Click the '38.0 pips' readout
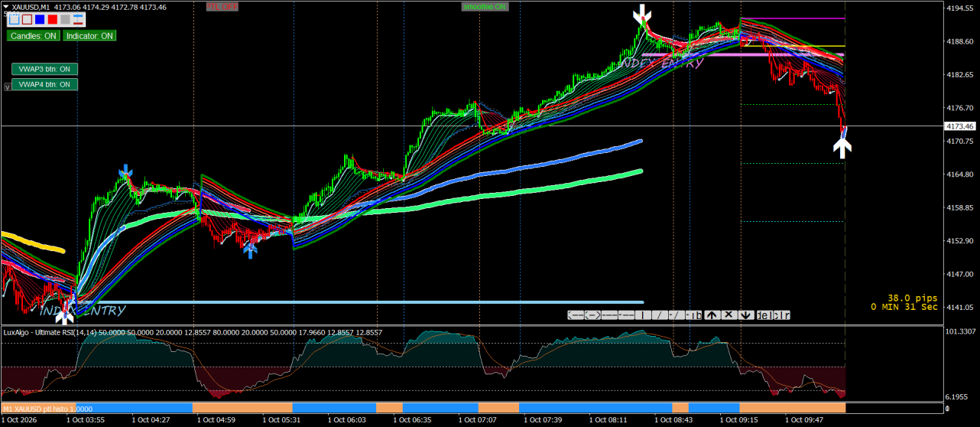 (x=912, y=298)
